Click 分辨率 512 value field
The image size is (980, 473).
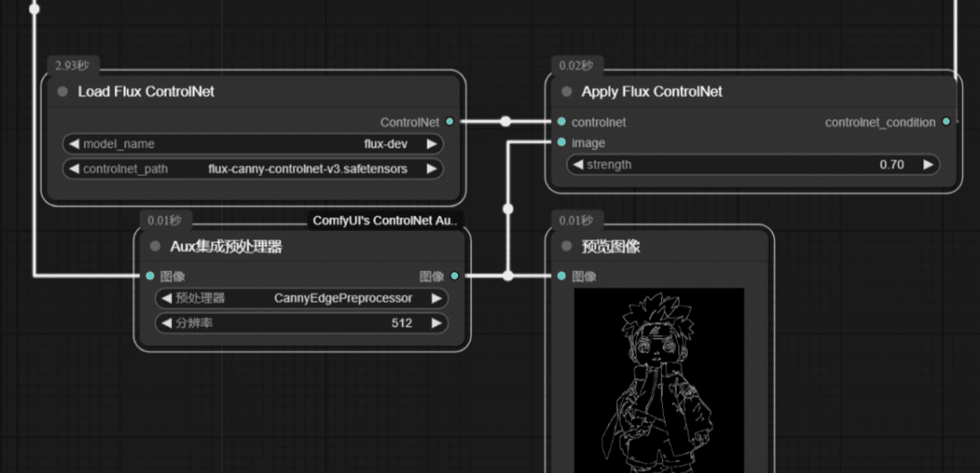(301, 323)
